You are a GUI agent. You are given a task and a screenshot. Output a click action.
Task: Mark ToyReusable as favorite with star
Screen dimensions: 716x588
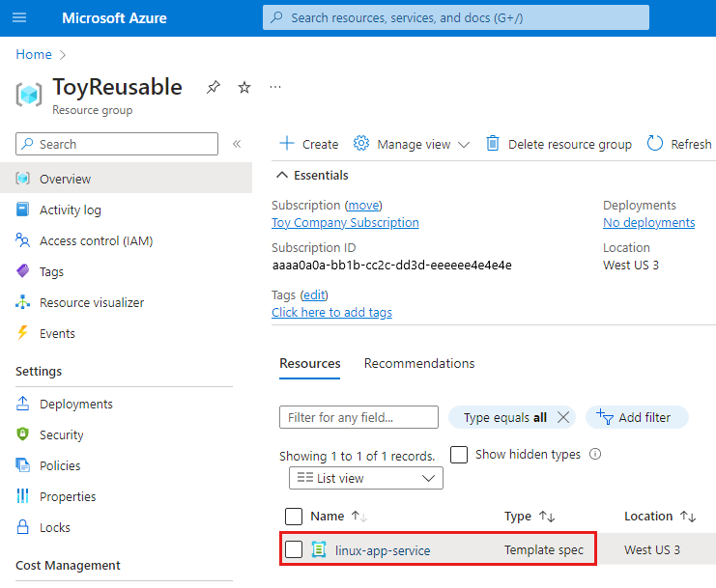pyautogui.click(x=244, y=87)
